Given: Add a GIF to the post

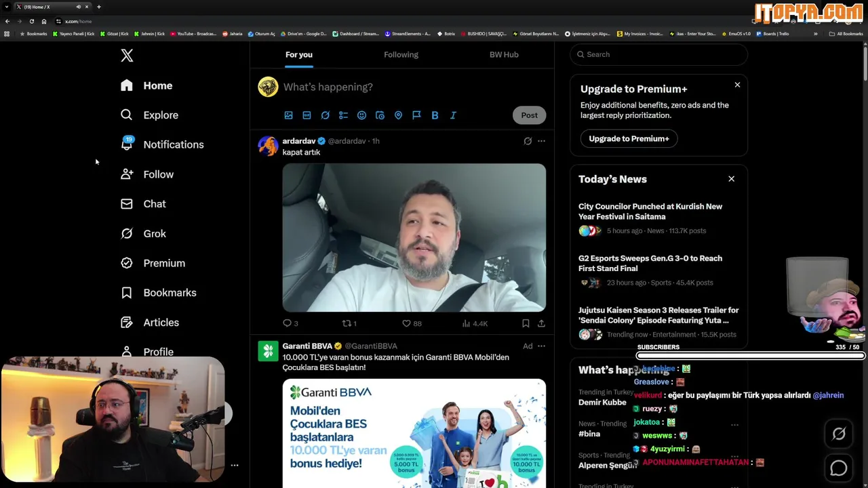Looking at the screenshot, I should [x=307, y=115].
